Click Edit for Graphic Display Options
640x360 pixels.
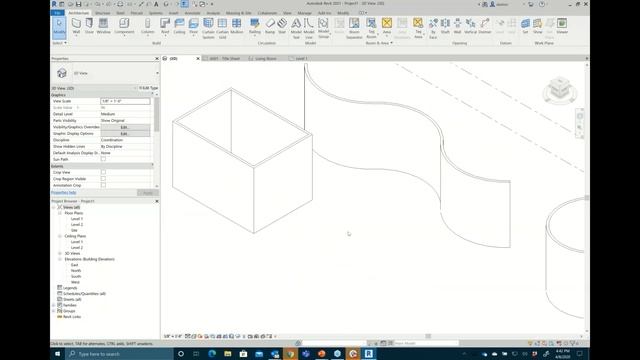(125, 133)
